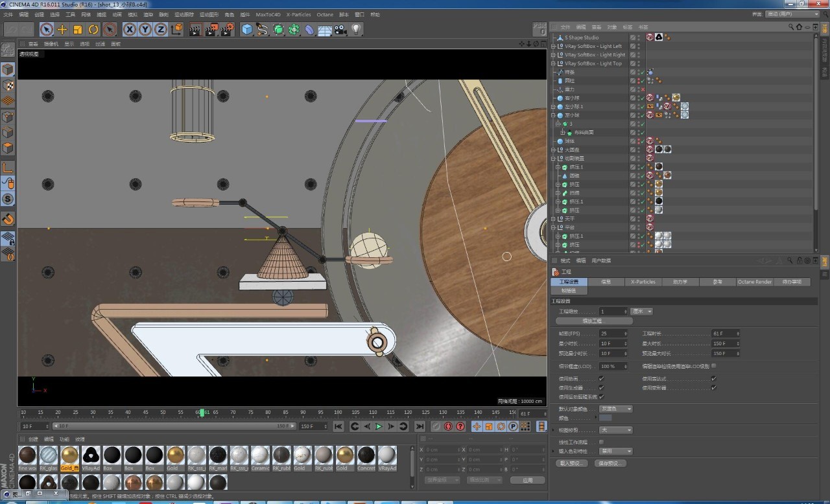Jump to end of animation
The height and width of the screenshot is (504, 830).
[x=420, y=426]
